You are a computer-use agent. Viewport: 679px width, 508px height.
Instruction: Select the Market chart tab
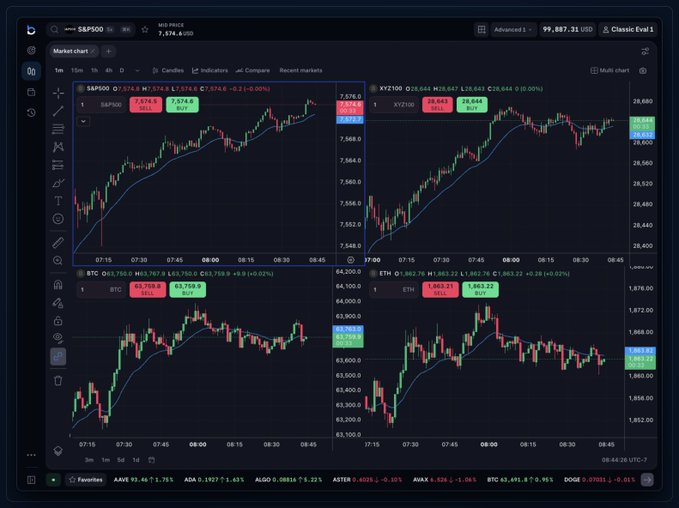70,51
